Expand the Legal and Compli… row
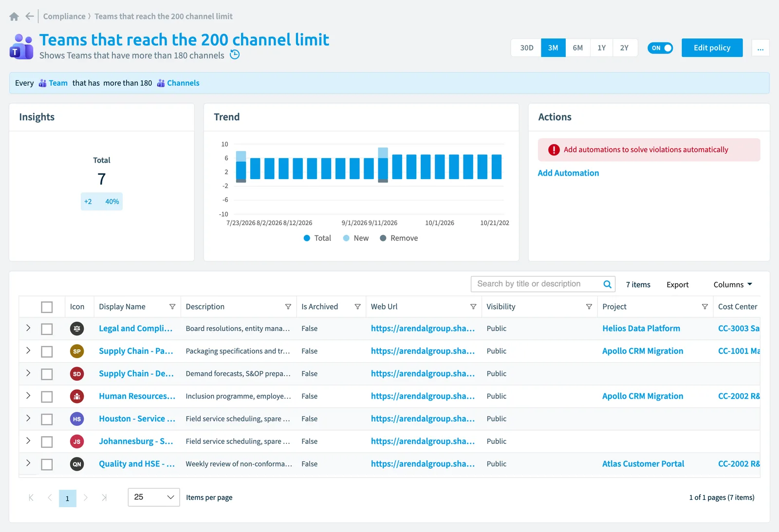Screen dimensions: 779x532 pyautogui.click(x=28, y=328)
